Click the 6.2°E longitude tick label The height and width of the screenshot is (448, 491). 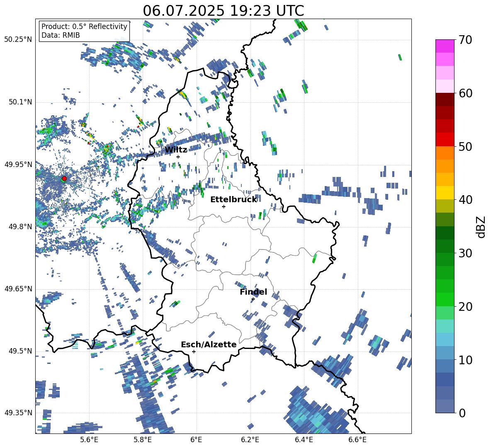tap(250, 440)
